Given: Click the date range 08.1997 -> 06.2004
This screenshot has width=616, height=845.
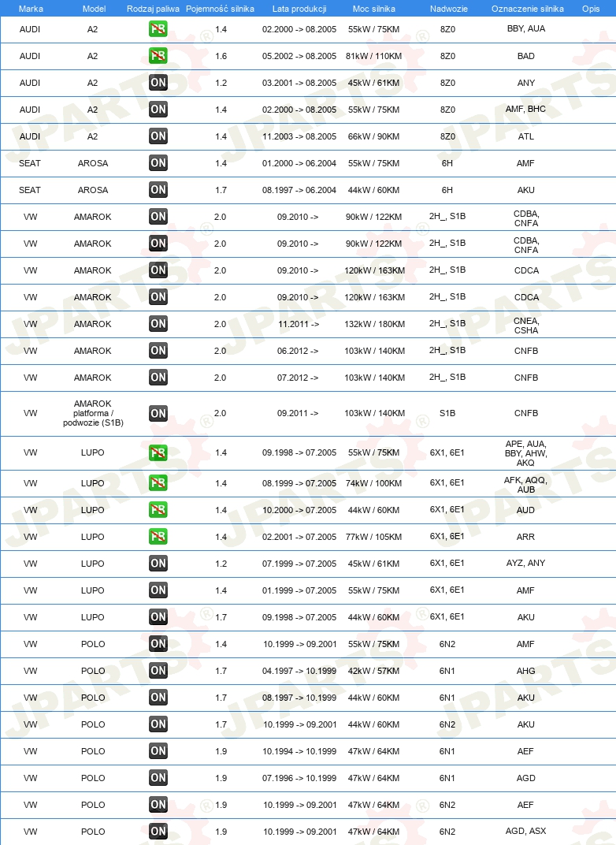Looking at the screenshot, I should coord(299,190).
